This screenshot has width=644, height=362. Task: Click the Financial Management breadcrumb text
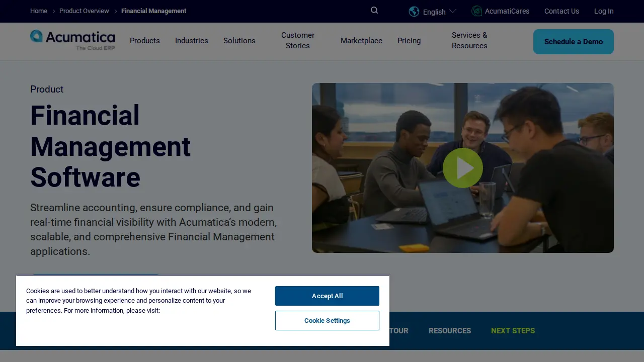pos(153,11)
